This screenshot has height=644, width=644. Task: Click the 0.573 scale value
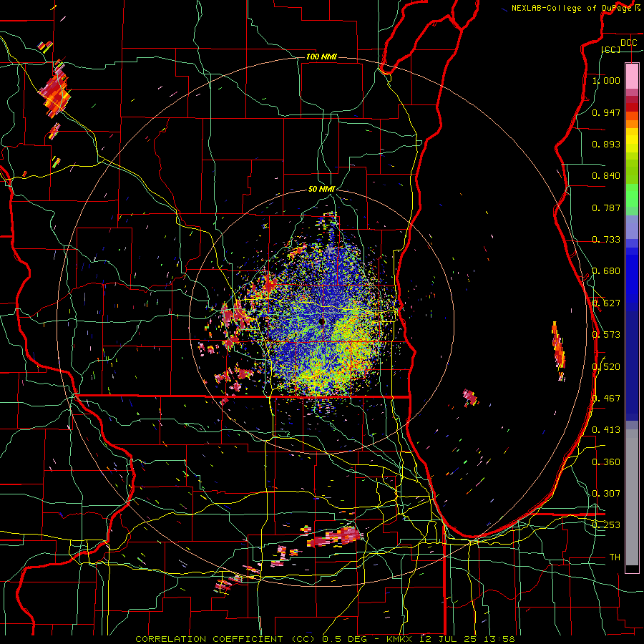tap(606, 335)
